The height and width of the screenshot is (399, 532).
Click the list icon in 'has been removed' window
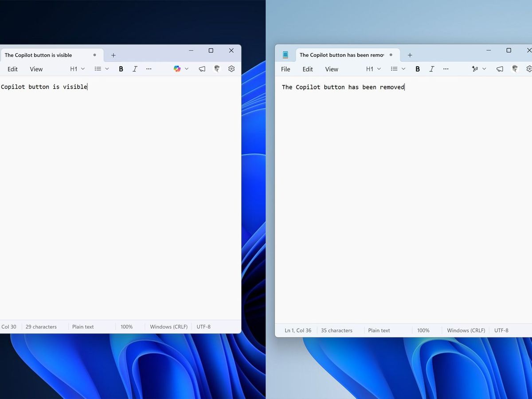tap(394, 69)
